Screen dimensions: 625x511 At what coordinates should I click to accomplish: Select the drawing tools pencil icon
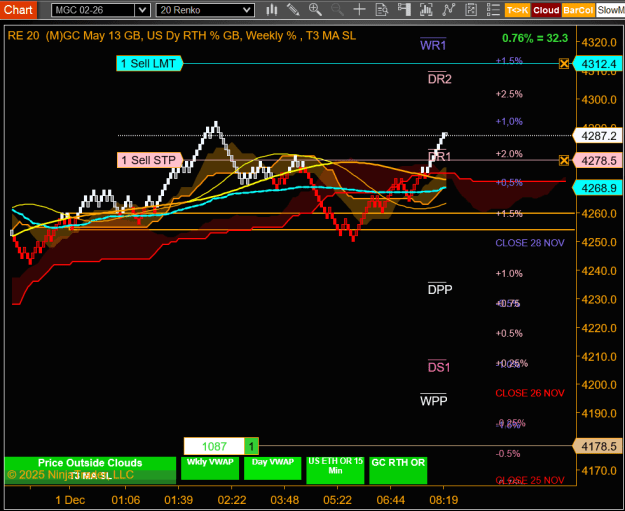point(293,10)
